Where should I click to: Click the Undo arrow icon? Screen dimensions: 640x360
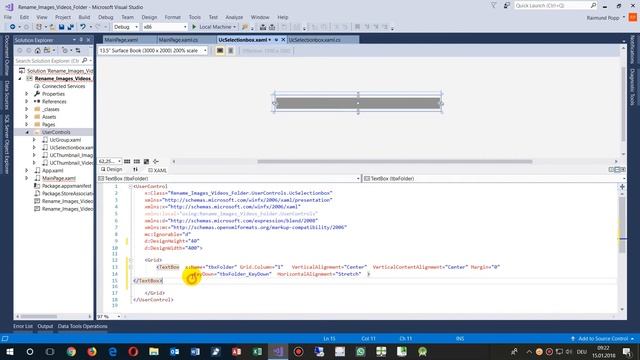(83, 27)
